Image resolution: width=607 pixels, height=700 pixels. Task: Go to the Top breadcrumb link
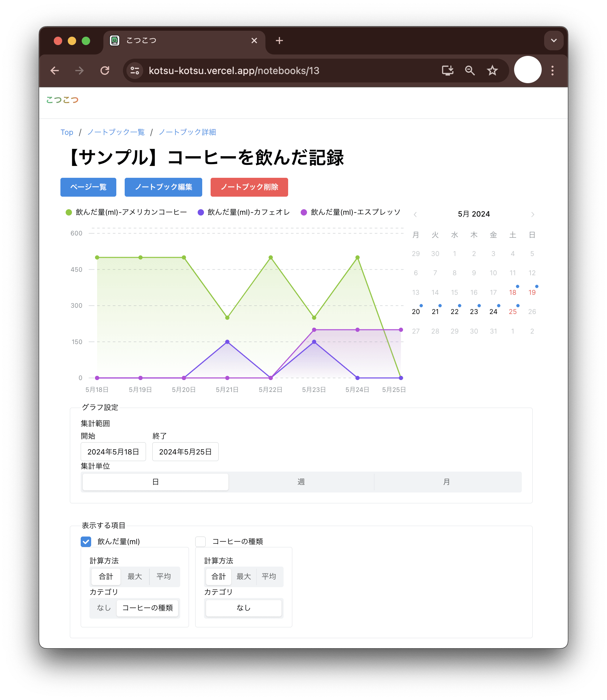pos(67,132)
